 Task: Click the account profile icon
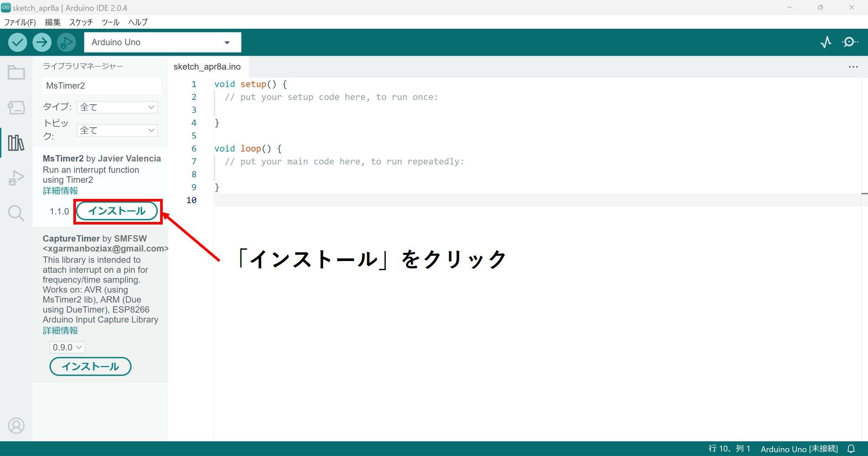(16, 426)
